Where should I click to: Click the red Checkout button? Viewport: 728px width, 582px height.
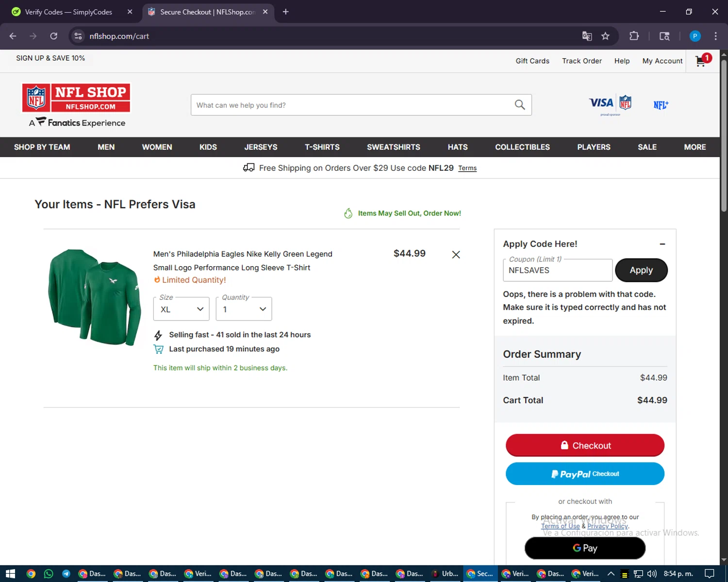[x=585, y=445]
